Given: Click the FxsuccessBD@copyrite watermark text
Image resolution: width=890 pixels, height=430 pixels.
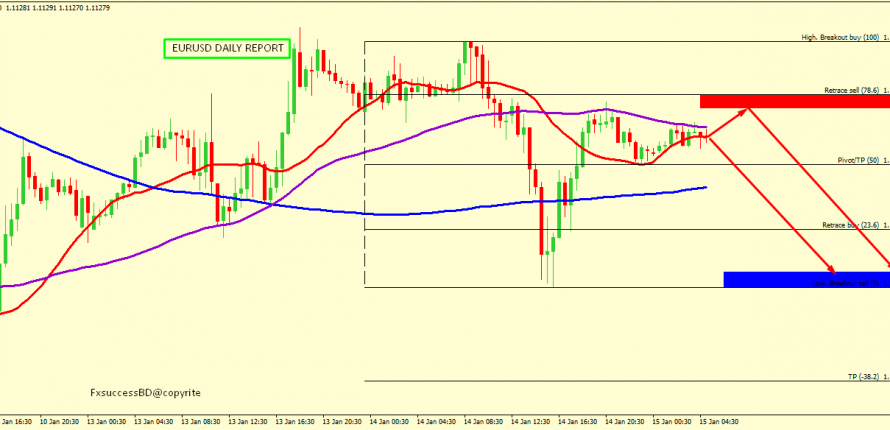Looking at the screenshot, I should coord(145,394).
